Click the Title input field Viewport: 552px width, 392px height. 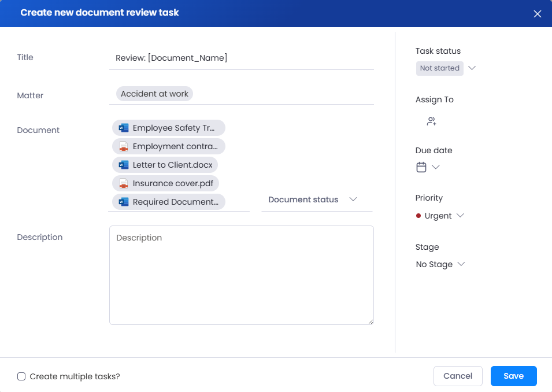pyautogui.click(x=241, y=58)
